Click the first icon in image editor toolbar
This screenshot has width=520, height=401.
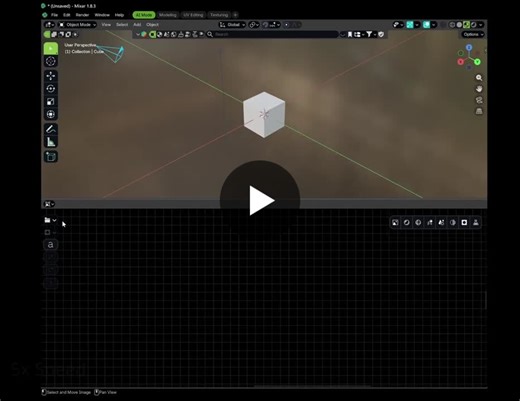(395, 223)
